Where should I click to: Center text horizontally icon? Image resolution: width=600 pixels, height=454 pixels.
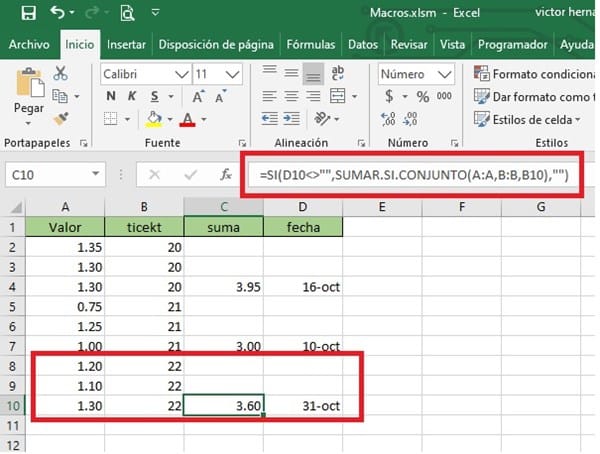(291, 96)
